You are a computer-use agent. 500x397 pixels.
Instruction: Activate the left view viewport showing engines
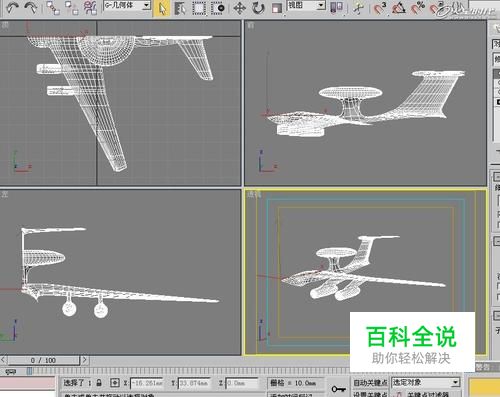pos(120,272)
